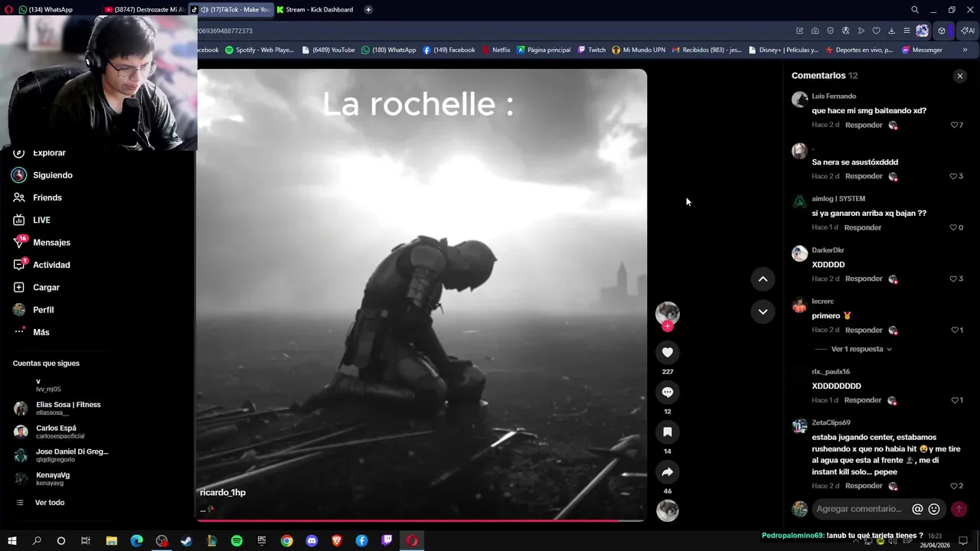980x551 pixels.
Task: Open browser search tabs magnifier icon
Action: click(915, 10)
